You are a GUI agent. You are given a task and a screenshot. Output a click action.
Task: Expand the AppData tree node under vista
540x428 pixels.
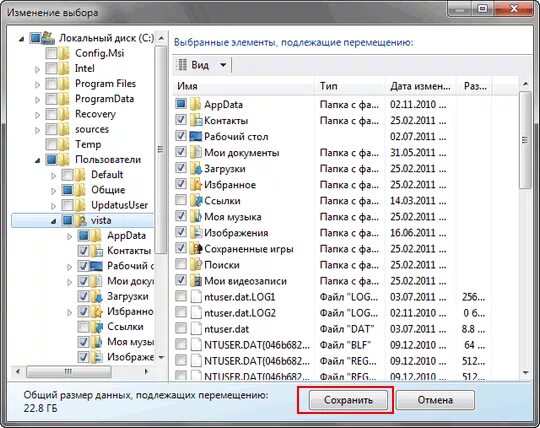coord(69,237)
